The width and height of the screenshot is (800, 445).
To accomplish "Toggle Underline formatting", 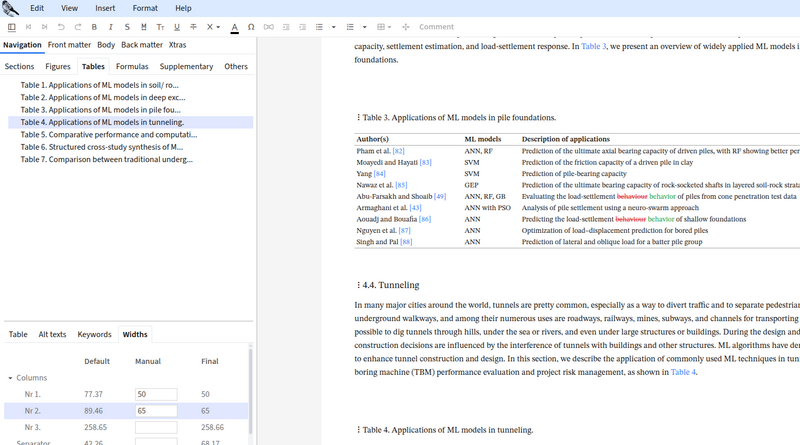I will [x=177, y=27].
